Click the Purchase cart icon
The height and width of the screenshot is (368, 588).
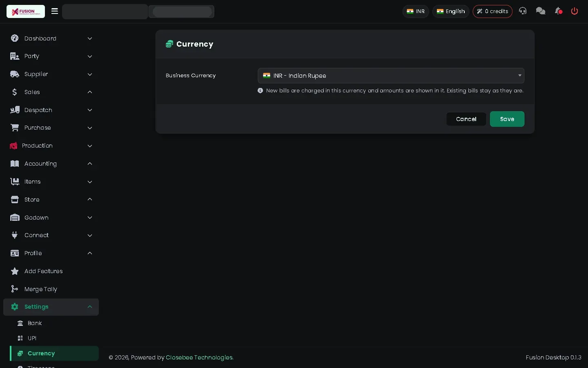pyautogui.click(x=15, y=128)
